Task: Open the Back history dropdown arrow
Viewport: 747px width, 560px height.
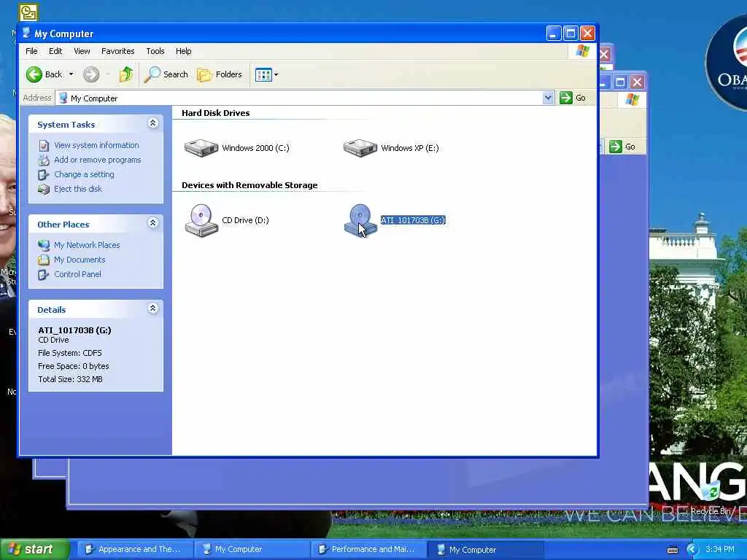Action: point(71,74)
